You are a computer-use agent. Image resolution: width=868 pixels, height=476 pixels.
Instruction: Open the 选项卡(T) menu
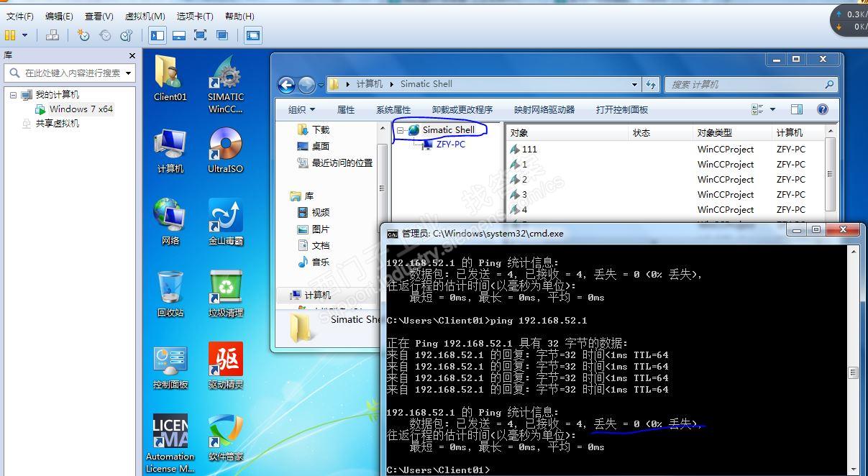pos(195,16)
